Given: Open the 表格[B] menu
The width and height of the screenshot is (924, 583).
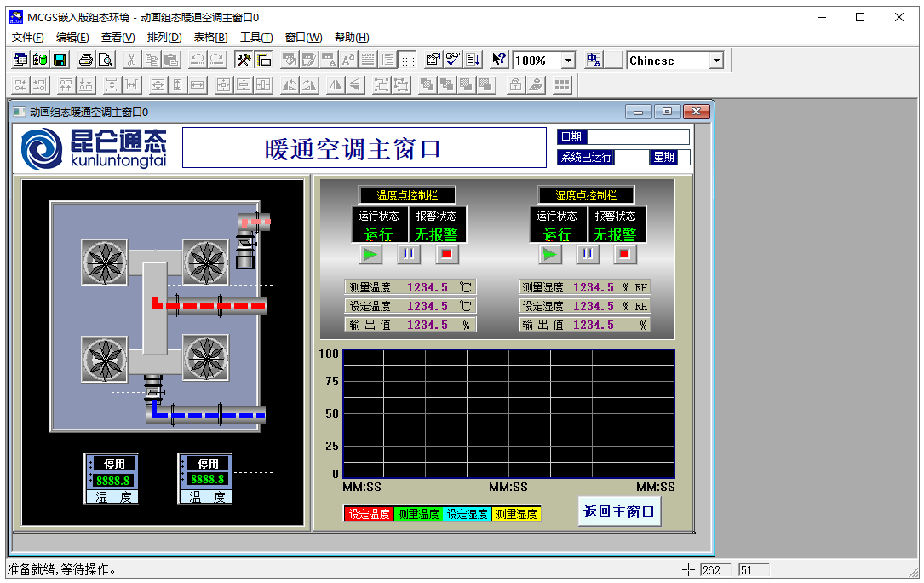Looking at the screenshot, I should click(211, 38).
